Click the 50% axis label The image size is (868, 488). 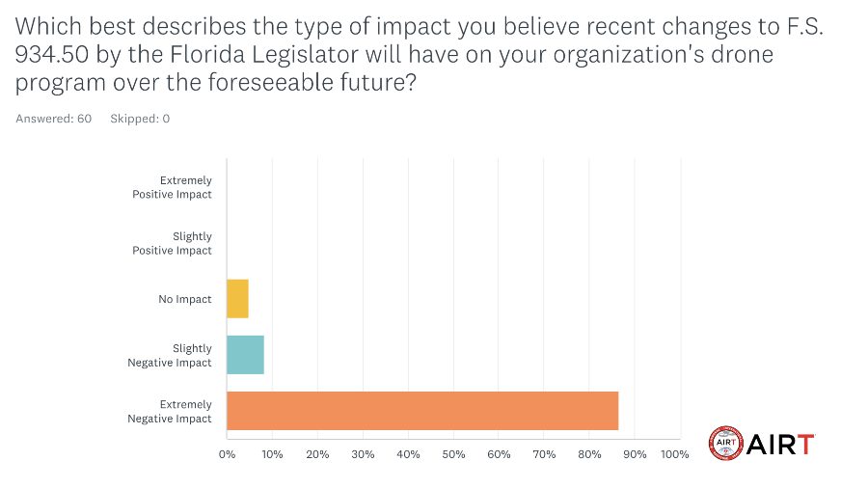tap(453, 454)
